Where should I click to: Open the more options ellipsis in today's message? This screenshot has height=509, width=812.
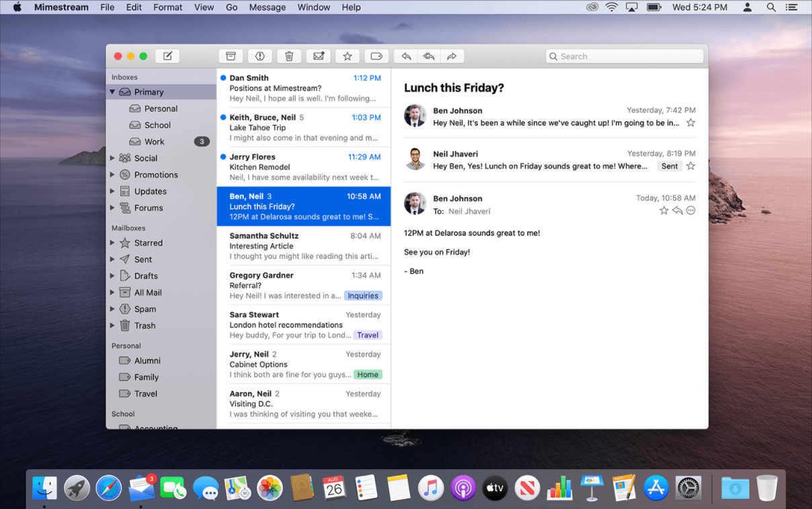click(x=690, y=210)
